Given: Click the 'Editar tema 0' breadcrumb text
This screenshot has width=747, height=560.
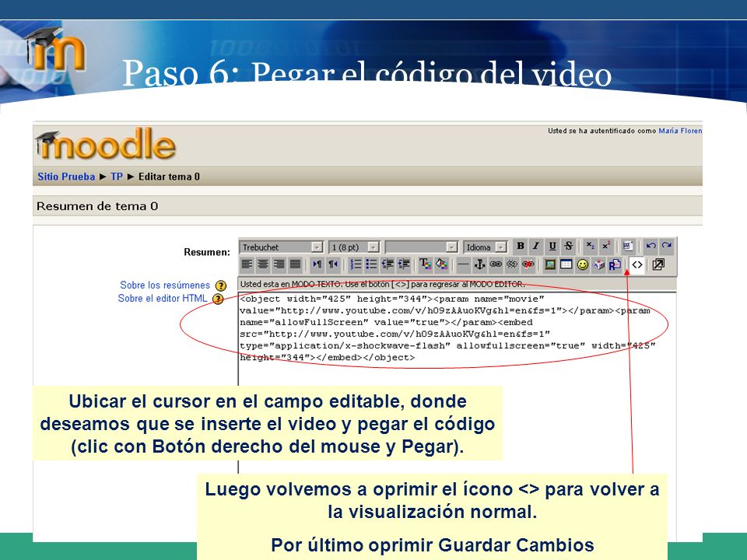Looking at the screenshot, I should click(169, 177).
